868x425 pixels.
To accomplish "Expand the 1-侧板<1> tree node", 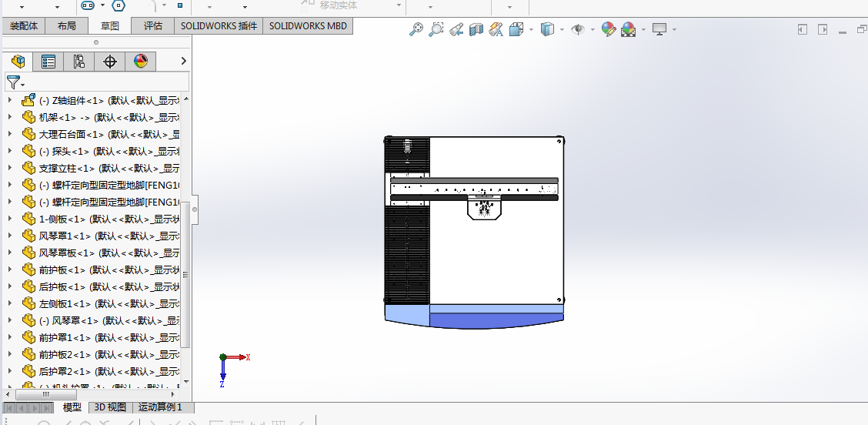I will pos(10,219).
